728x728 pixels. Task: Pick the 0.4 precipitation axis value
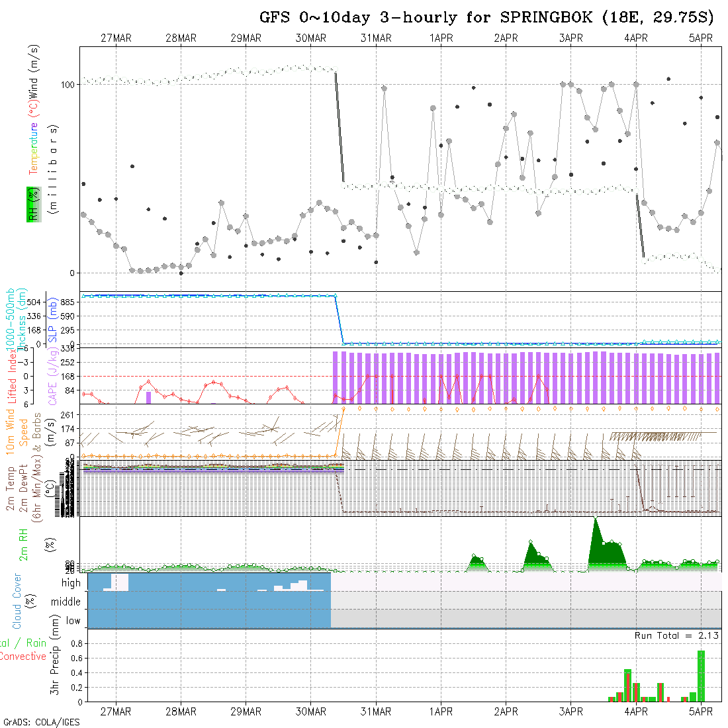pyautogui.click(x=77, y=673)
